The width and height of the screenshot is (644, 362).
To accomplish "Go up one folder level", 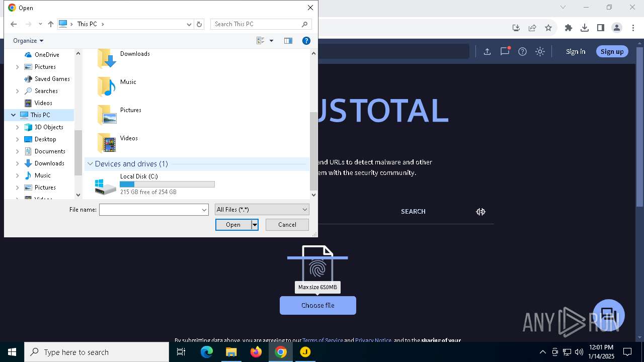I will coord(50,24).
